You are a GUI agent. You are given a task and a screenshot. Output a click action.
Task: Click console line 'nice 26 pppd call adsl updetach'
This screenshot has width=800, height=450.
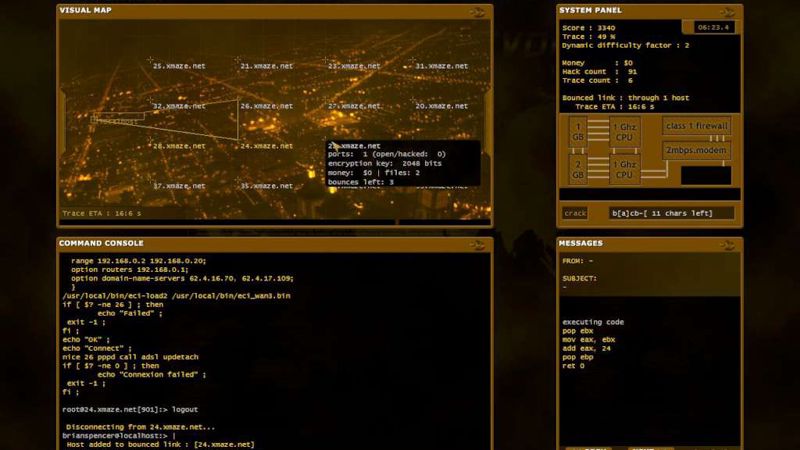pos(130,357)
